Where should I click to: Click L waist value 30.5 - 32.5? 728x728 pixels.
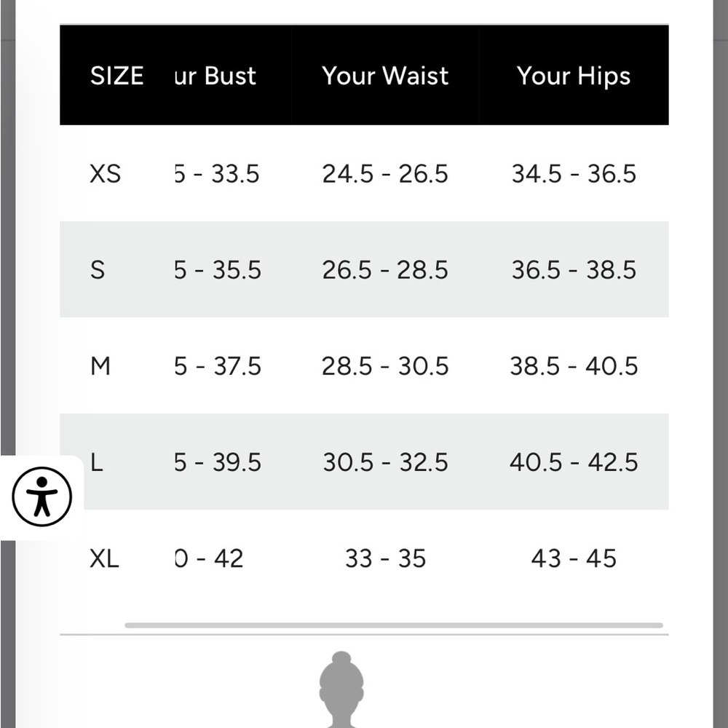[385, 462]
